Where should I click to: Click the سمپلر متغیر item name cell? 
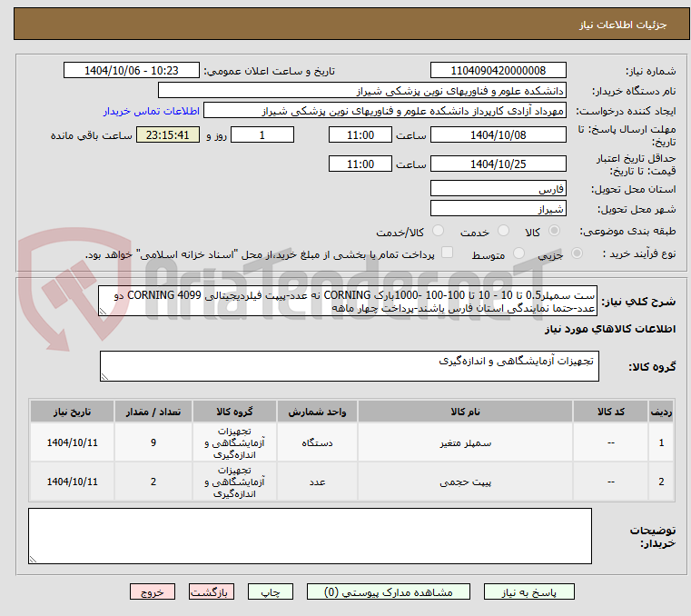pyautogui.click(x=465, y=442)
